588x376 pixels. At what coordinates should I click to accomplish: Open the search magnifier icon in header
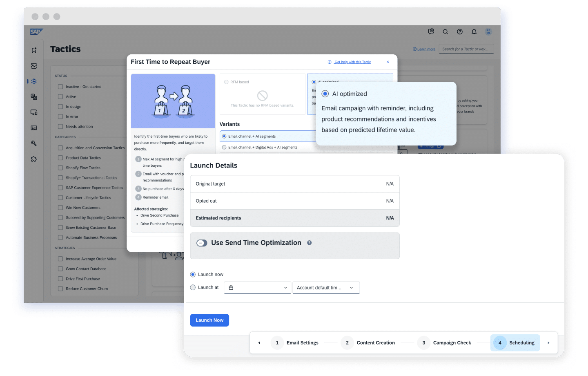pyautogui.click(x=445, y=32)
